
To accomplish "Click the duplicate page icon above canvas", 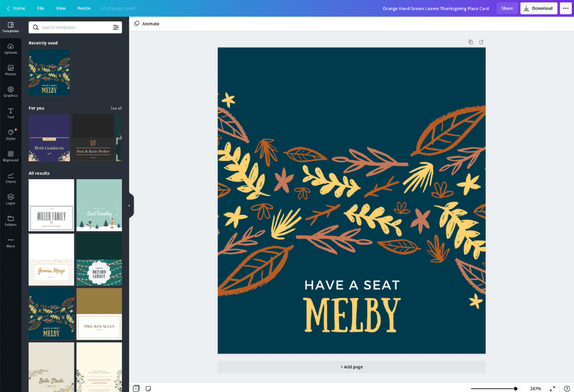I will pos(471,42).
